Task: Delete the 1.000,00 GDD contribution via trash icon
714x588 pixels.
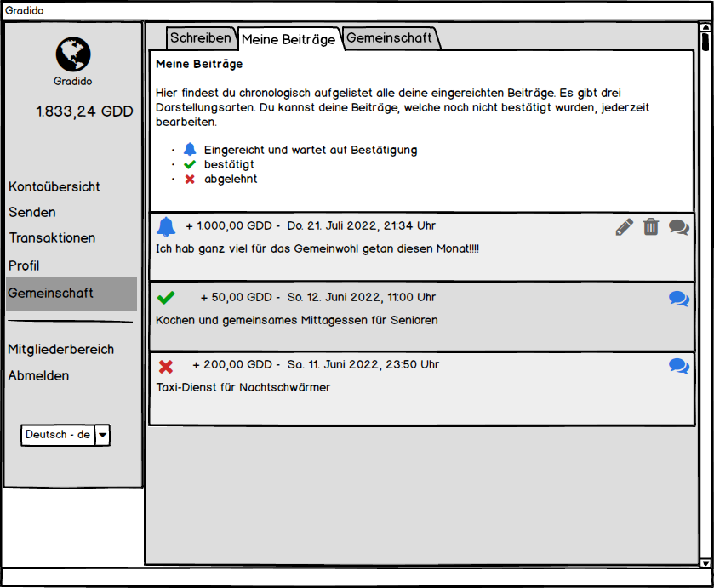Action: 651,226
